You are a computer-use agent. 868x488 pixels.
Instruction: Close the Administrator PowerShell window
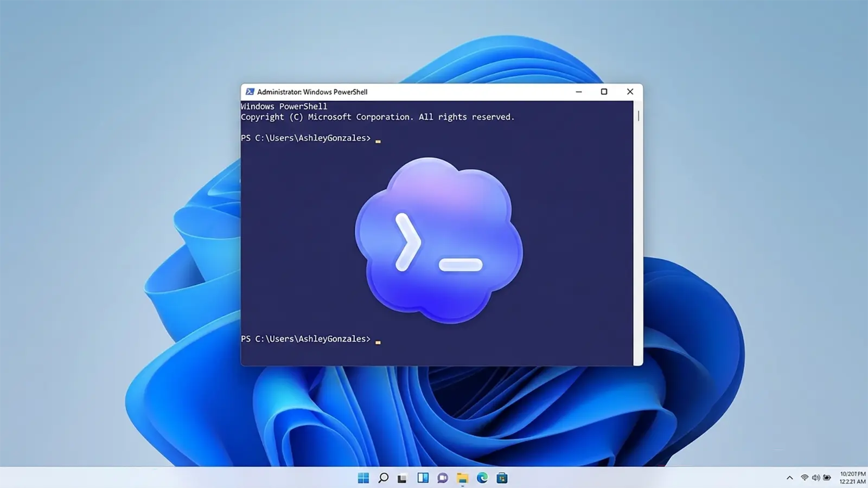[x=630, y=92]
